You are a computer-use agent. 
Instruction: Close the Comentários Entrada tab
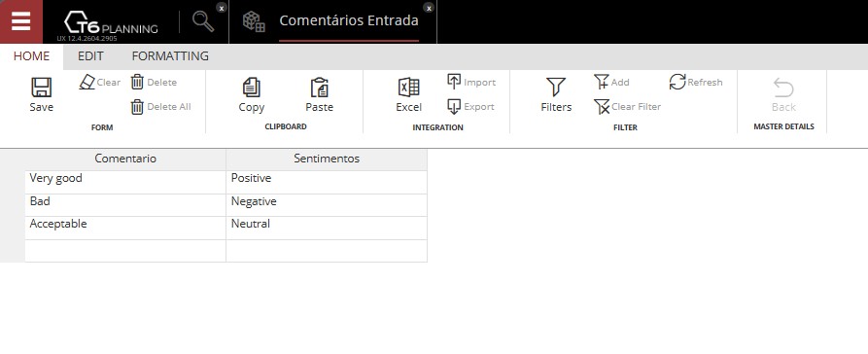point(429,8)
